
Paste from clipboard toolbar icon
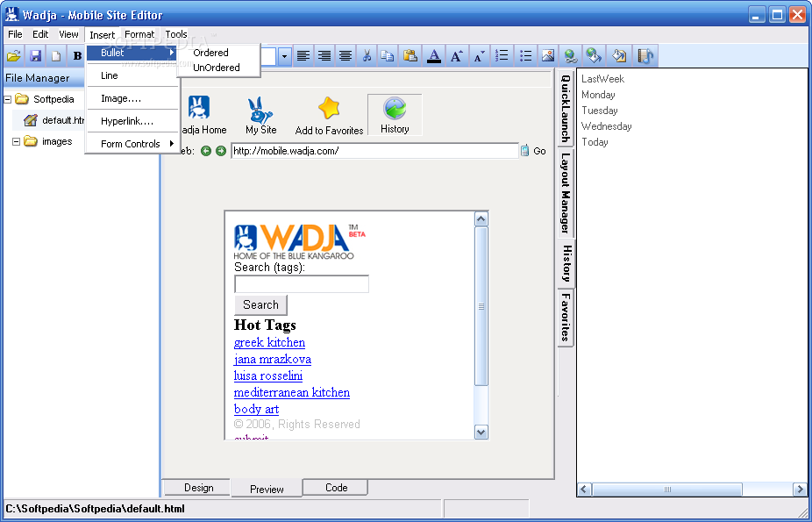coord(410,55)
